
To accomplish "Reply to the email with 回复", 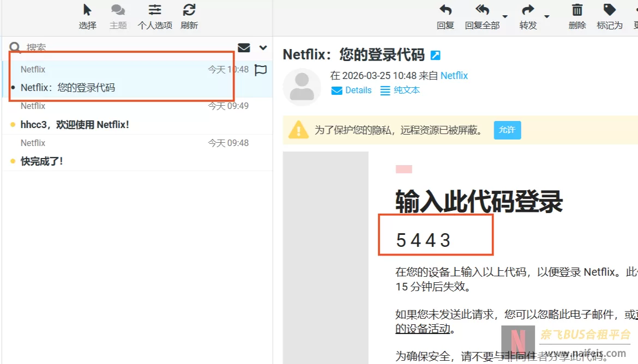I will click(x=446, y=16).
